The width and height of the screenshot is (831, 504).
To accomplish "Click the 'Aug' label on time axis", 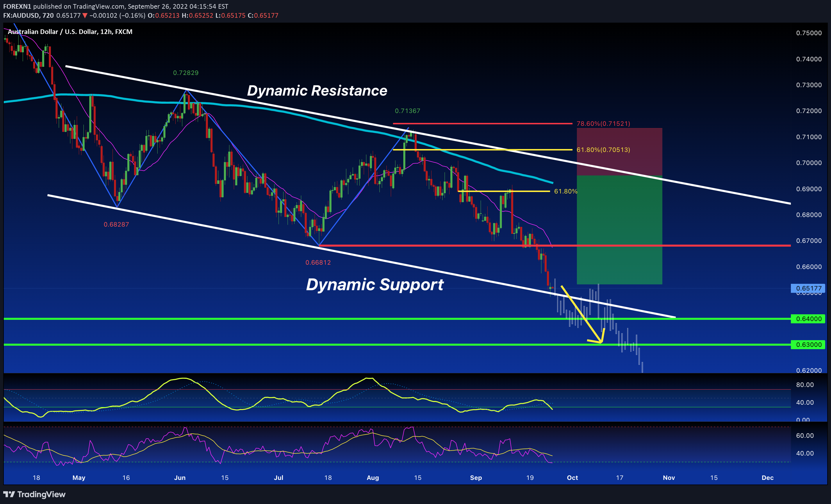I will pyautogui.click(x=373, y=478).
